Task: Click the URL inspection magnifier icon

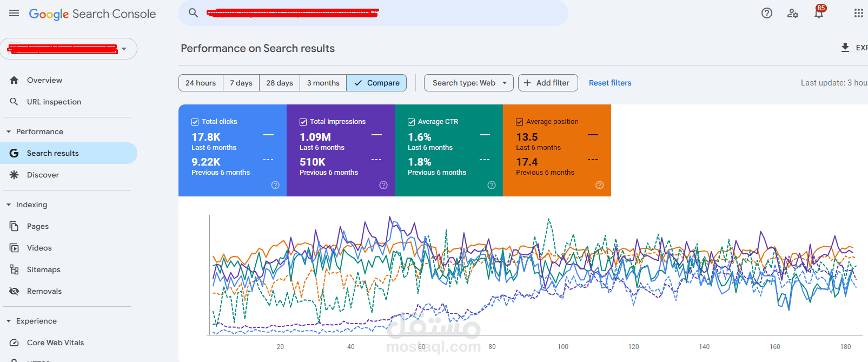Action: click(14, 102)
